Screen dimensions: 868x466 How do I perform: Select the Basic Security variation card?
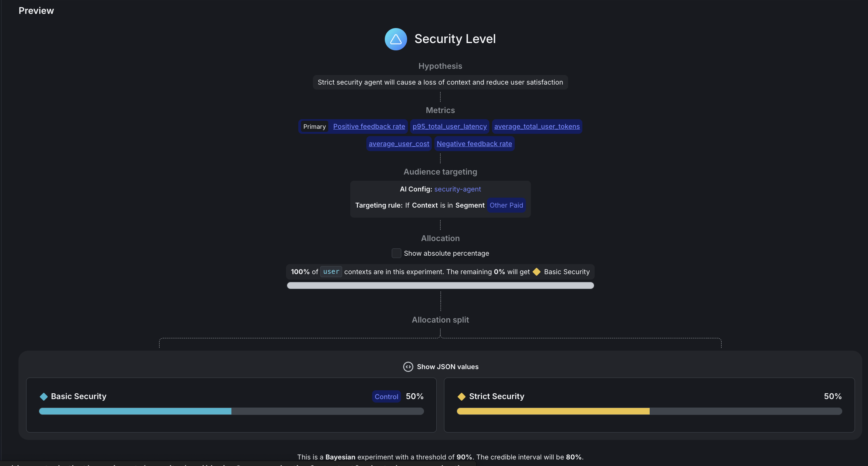pos(231,405)
